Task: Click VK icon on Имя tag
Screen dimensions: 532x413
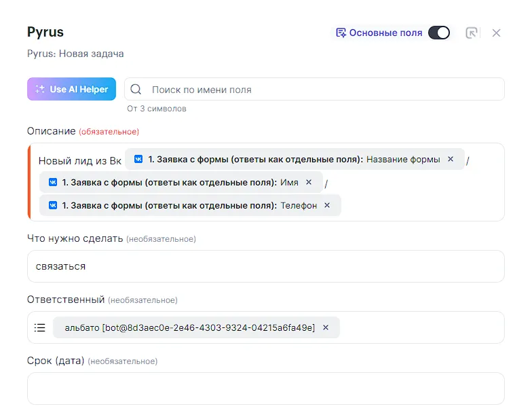Action: point(52,182)
